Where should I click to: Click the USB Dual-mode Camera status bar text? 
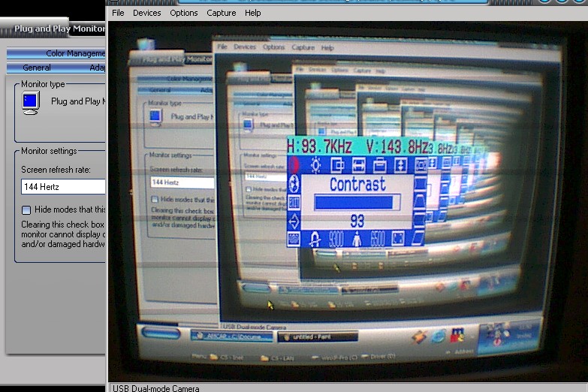(x=156, y=388)
